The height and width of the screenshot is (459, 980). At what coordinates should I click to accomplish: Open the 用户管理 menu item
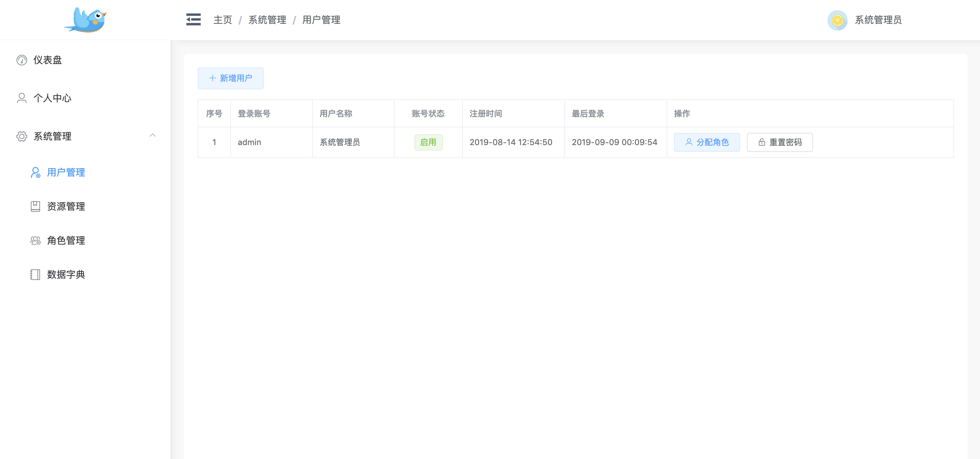(x=66, y=172)
